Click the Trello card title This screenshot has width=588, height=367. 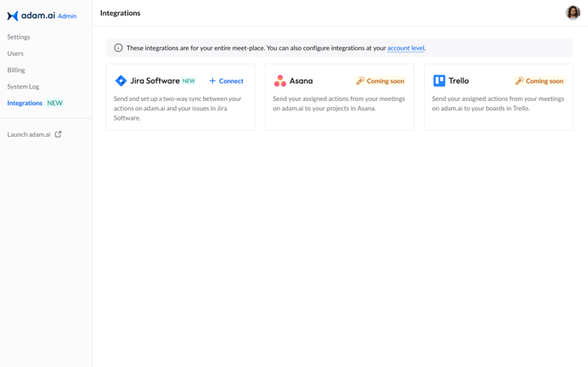click(x=459, y=80)
